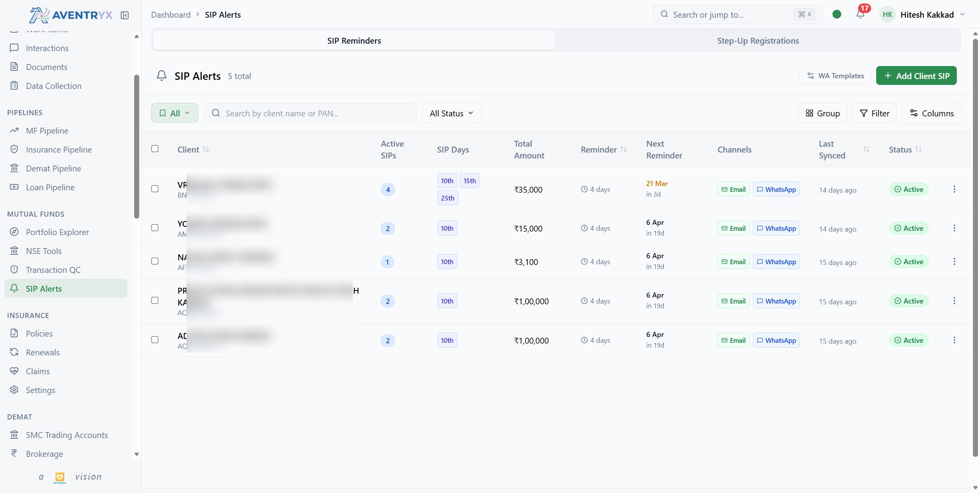Open Transaction QC in the sidebar
This screenshot has width=980, height=493.
(53, 270)
